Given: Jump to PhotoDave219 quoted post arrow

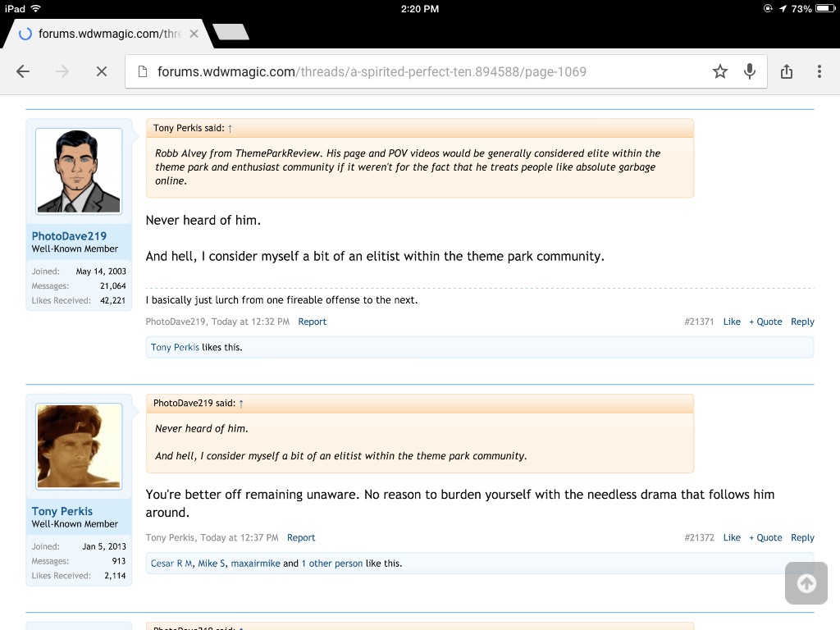Looking at the screenshot, I should pos(241,404).
